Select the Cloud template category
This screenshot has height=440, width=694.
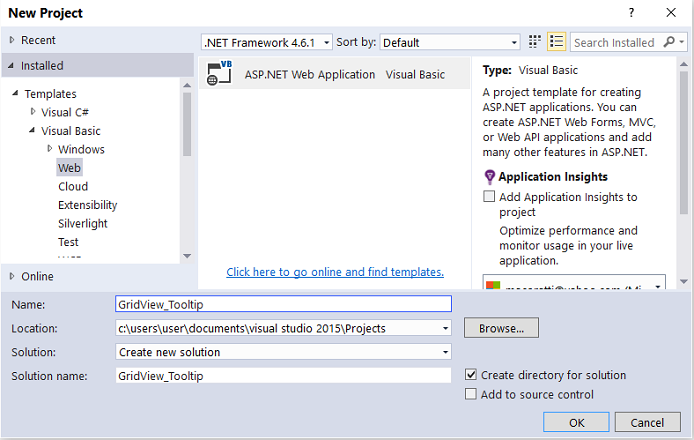pos(73,186)
